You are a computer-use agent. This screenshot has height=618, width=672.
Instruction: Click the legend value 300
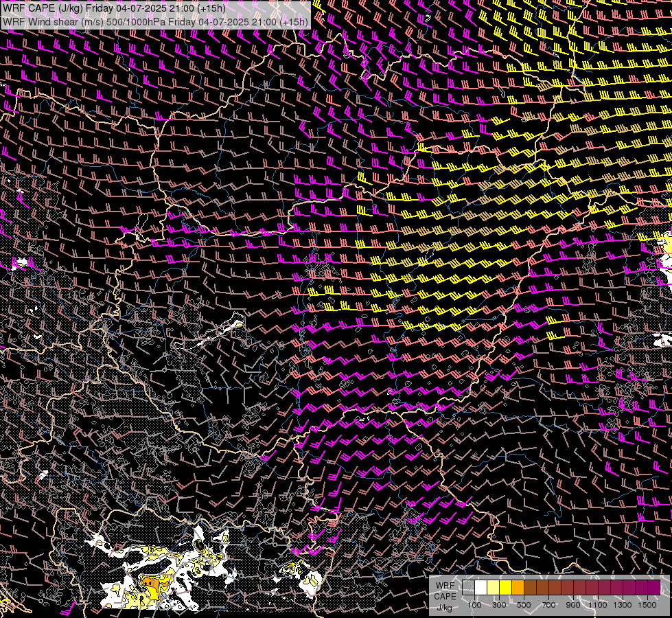[x=499, y=605]
